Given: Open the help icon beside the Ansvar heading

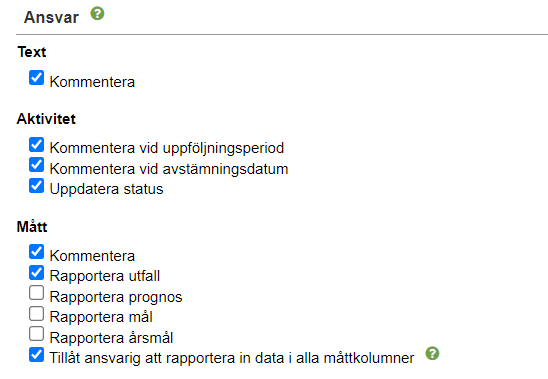Looking at the screenshot, I should click(97, 14).
